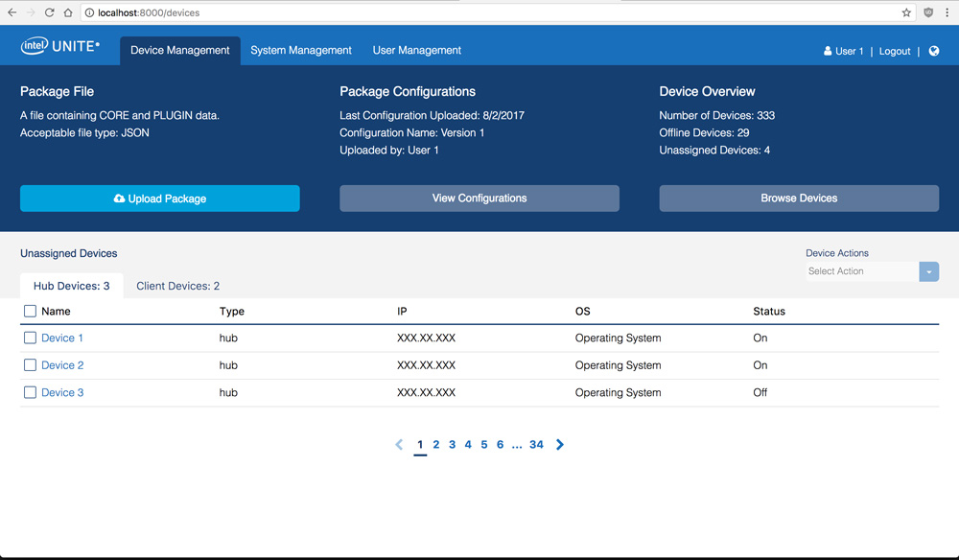Go to page 4 in pagination
959x560 pixels.
(x=468, y=445)
